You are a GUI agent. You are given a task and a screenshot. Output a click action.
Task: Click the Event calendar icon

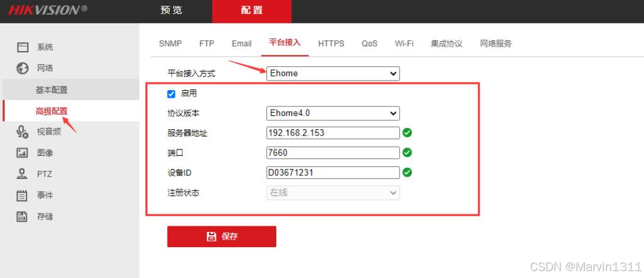22,195
